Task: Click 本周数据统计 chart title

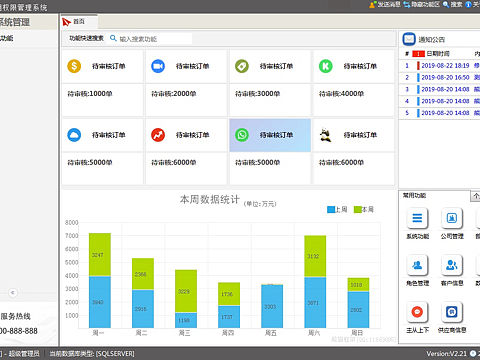Action: [x=210, y=199]
